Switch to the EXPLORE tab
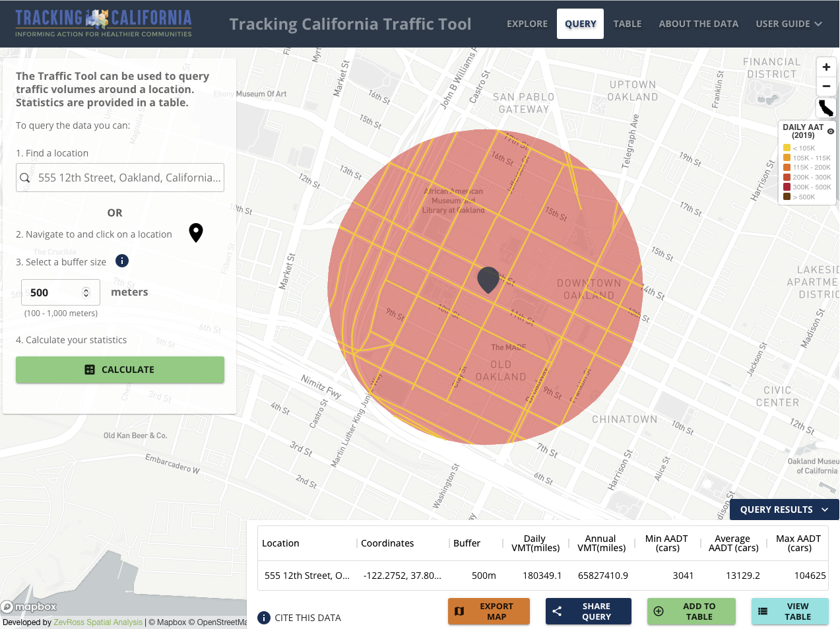Image resolution: width=840 pixels, height=629 pixels. pos(527,24)
